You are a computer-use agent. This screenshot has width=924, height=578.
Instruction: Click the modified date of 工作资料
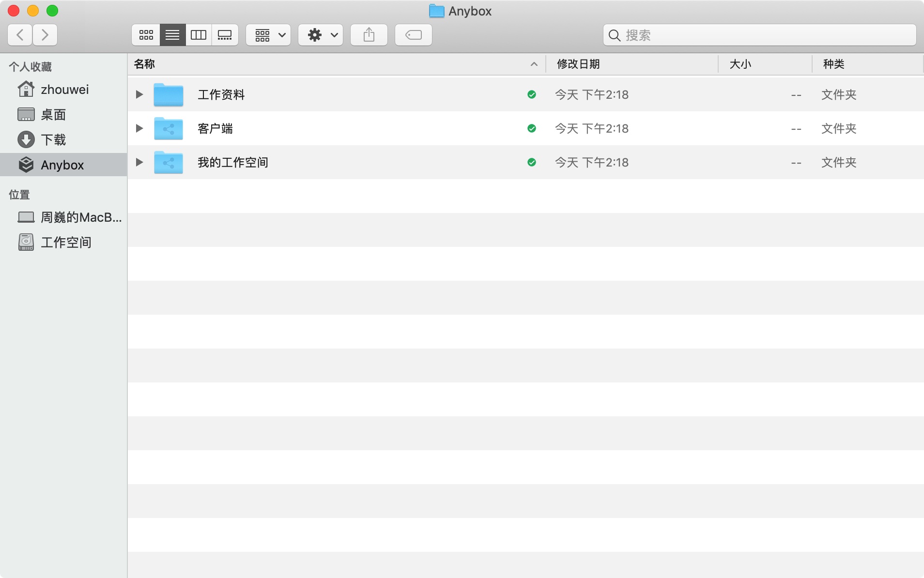(592, 94)
